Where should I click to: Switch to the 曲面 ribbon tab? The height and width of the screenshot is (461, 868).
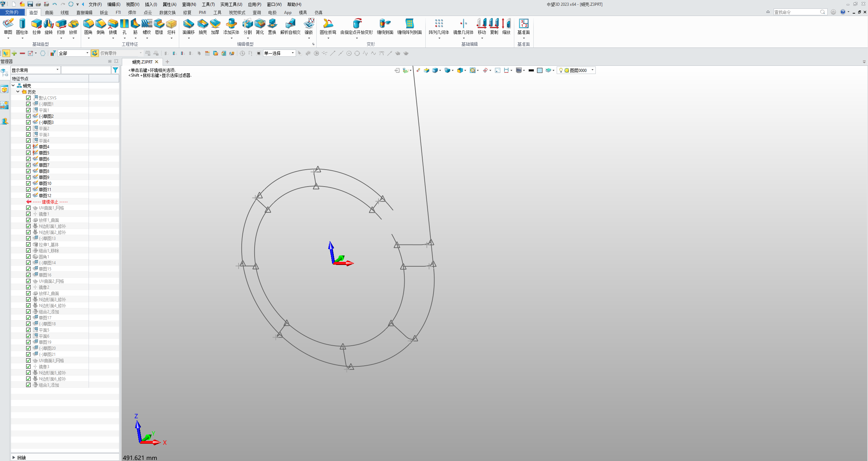point(49,13)
